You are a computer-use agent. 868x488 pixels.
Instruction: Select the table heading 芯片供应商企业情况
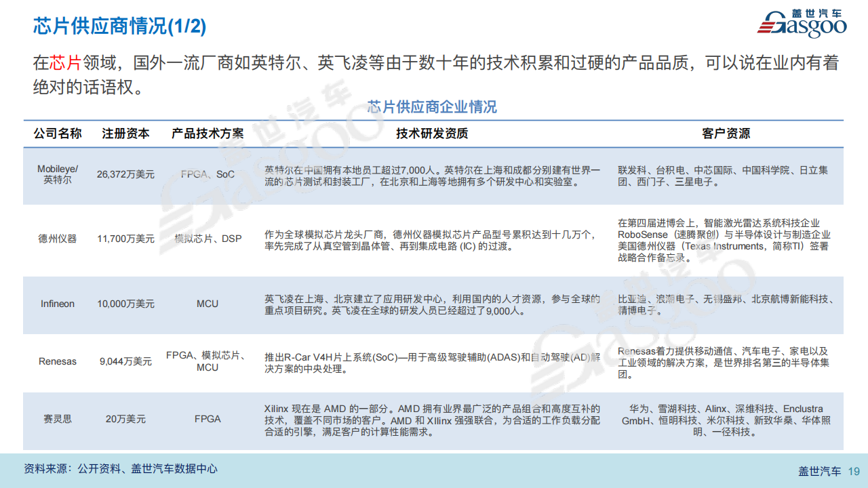tap(432, 107)
